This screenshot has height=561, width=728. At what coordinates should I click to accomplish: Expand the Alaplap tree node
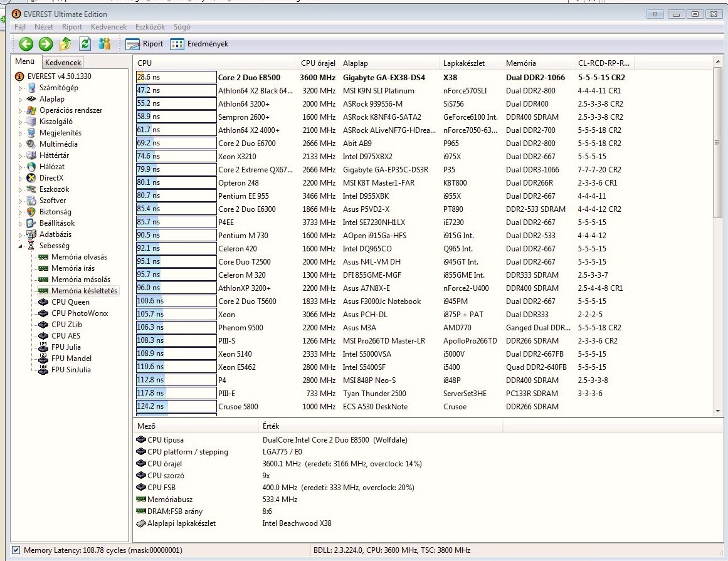tap(20, 99)
